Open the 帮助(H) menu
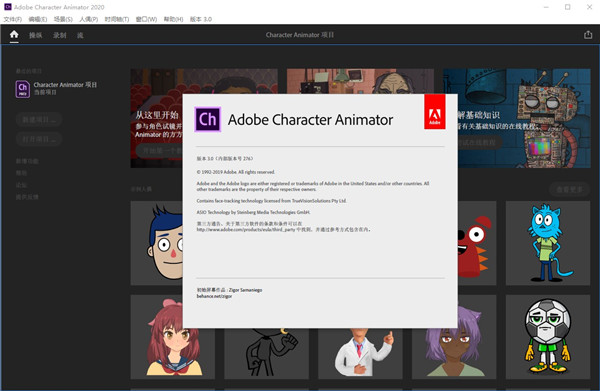Viewport: 600px width, 391px height. pyautogui.click(x=173, y=19)
